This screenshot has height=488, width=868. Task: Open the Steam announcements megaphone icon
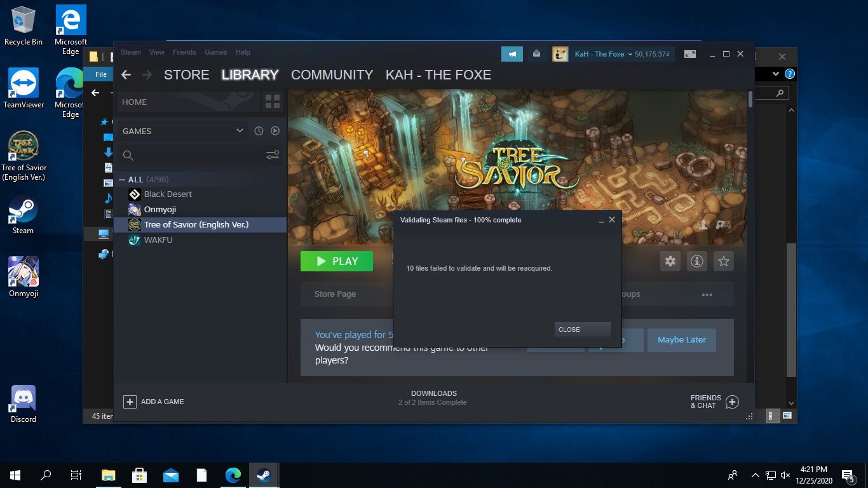(512, 54)
